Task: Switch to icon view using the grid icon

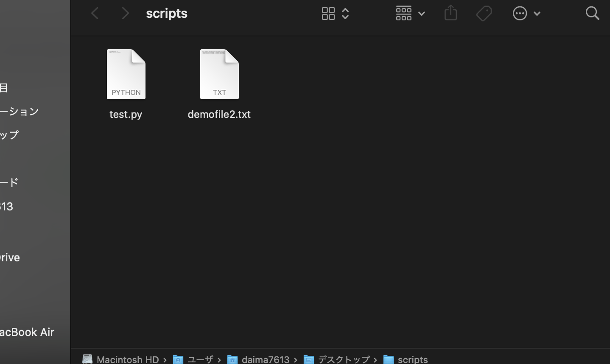Action: [328, 13]
